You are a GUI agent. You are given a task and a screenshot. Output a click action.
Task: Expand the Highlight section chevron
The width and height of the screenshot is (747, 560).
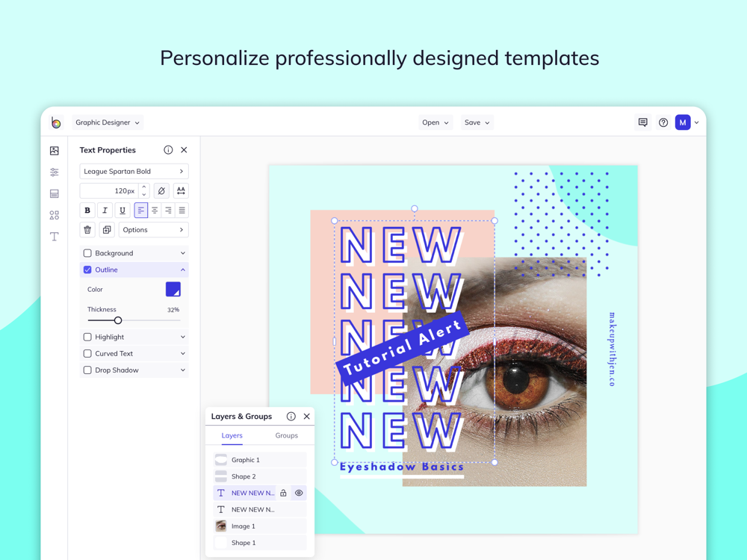[183, 337]
